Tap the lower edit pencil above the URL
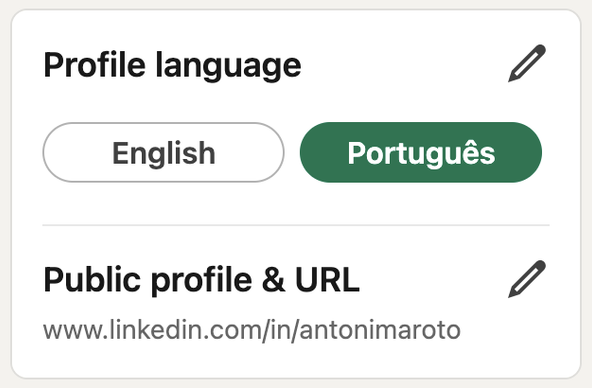 point(527,279)
